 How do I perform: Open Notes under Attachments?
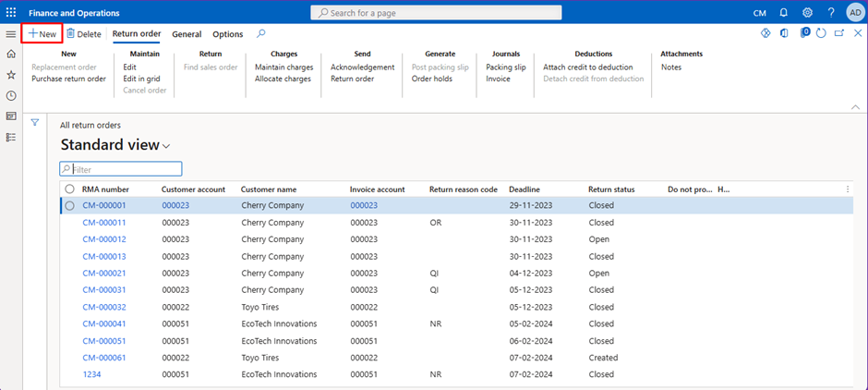pyautogui.click(x=671, y=67)
